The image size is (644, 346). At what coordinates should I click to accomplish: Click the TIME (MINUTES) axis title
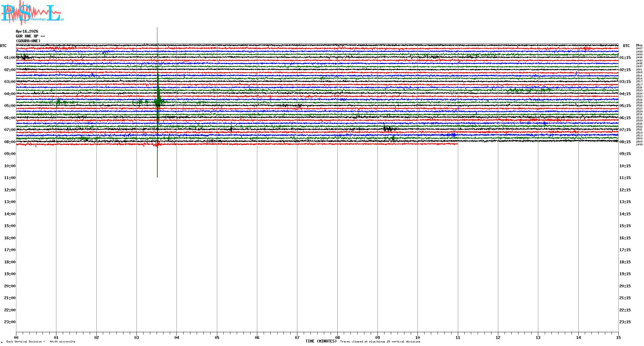coord(321,341)
